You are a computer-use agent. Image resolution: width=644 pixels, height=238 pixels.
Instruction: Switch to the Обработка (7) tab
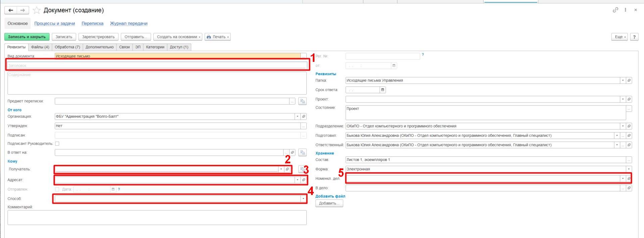point(67,47)
